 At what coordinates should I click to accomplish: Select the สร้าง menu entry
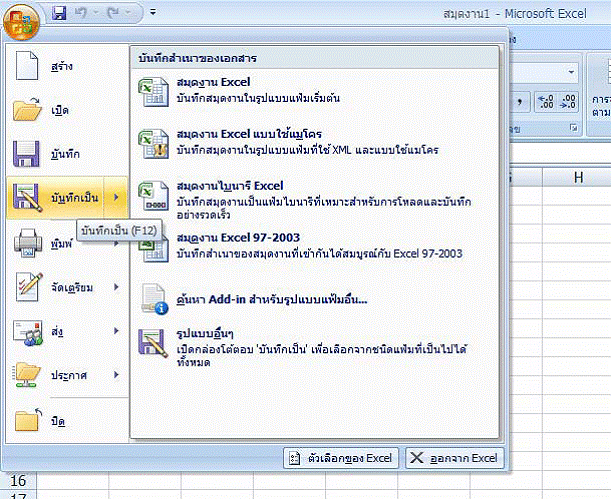click(67, 66)
